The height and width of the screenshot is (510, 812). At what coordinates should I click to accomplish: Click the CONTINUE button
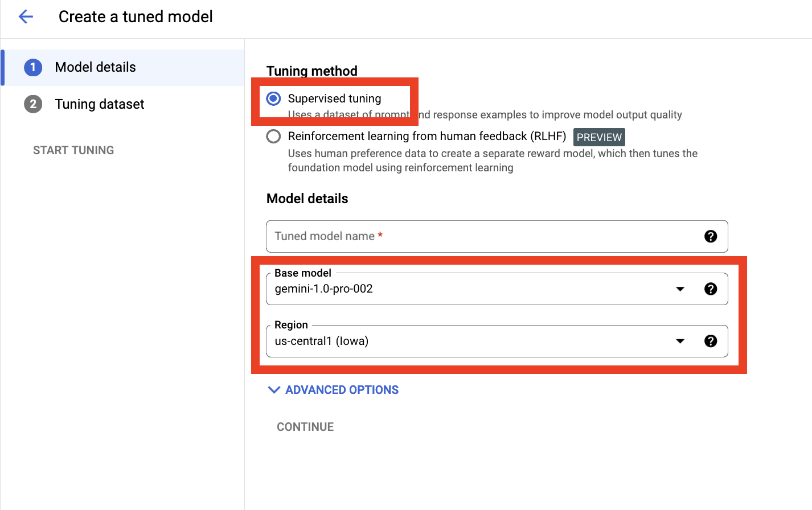(305, 427)
